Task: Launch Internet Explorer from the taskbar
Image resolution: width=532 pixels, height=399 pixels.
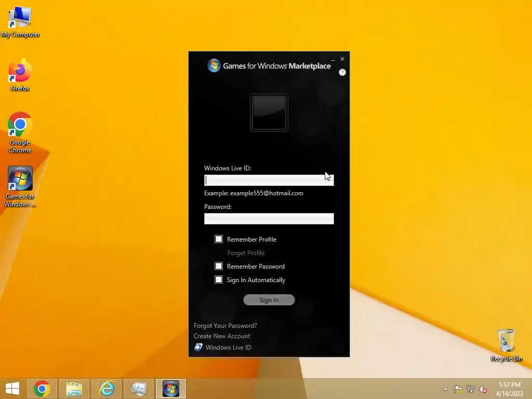Action: coord(107,389)
